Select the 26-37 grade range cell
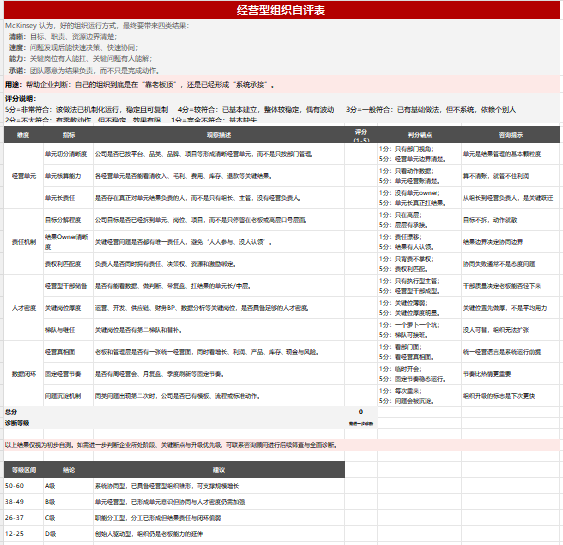 pos(24,518)
